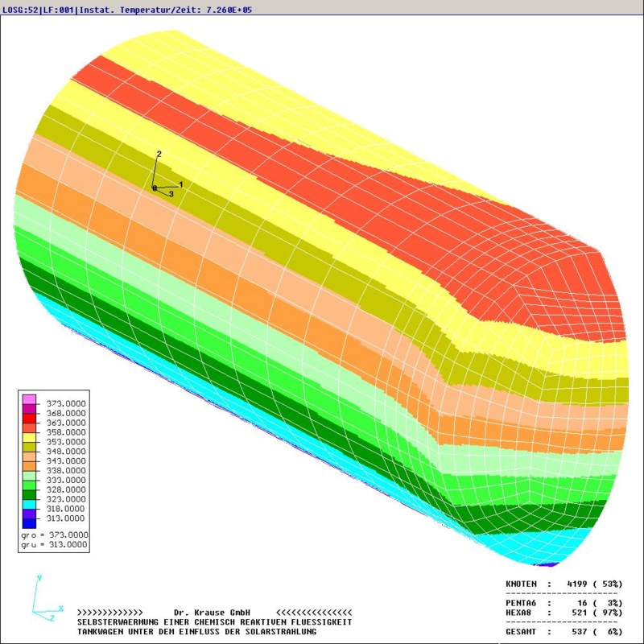Click 'LF:001' in the title bar
The width and height of the screenshot is (644, 644).
point(57,10)
